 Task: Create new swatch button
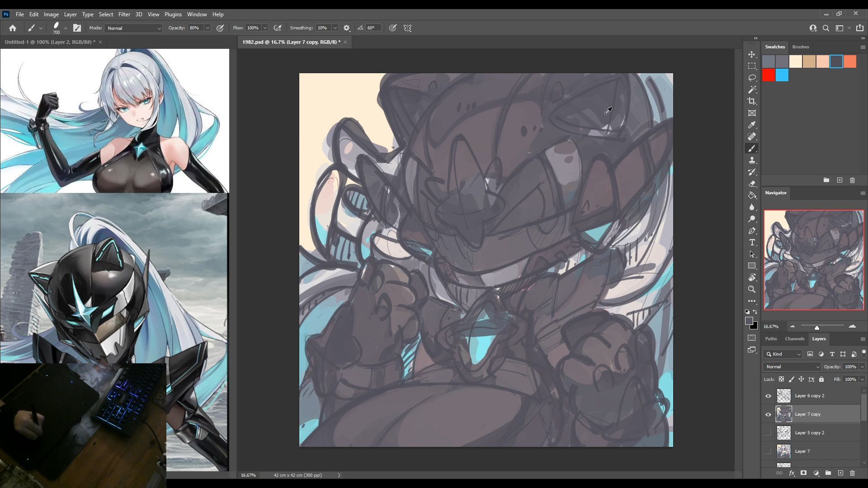tap(840, 180)
